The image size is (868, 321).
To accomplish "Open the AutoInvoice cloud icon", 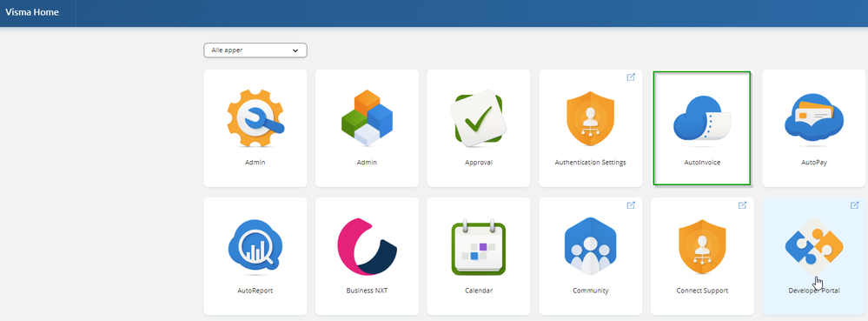I will coord(702,118).
